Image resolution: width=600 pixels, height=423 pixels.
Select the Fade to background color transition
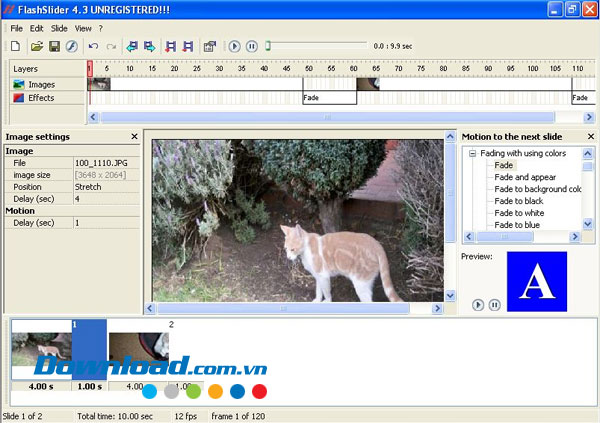point(538,189)
